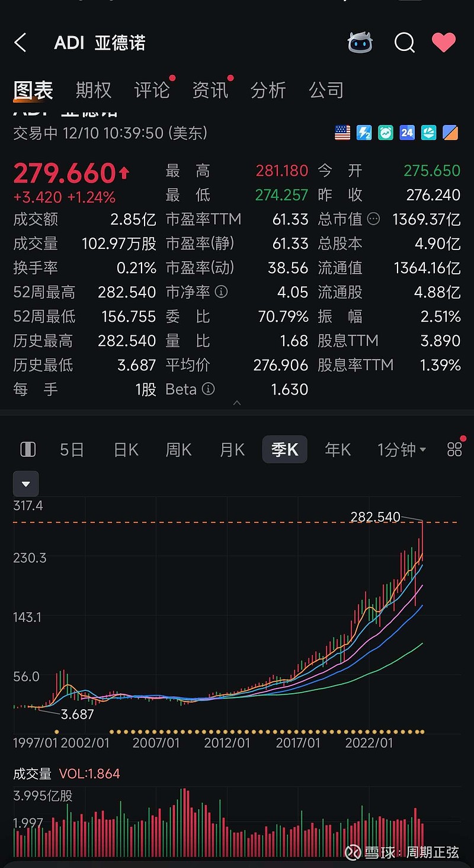Tap the 成交量 value 102.97万股

119,244
